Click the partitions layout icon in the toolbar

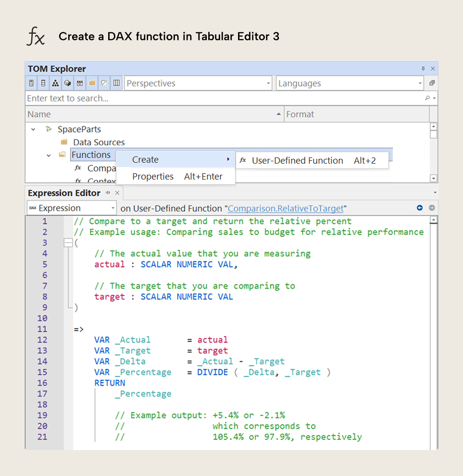115,83
